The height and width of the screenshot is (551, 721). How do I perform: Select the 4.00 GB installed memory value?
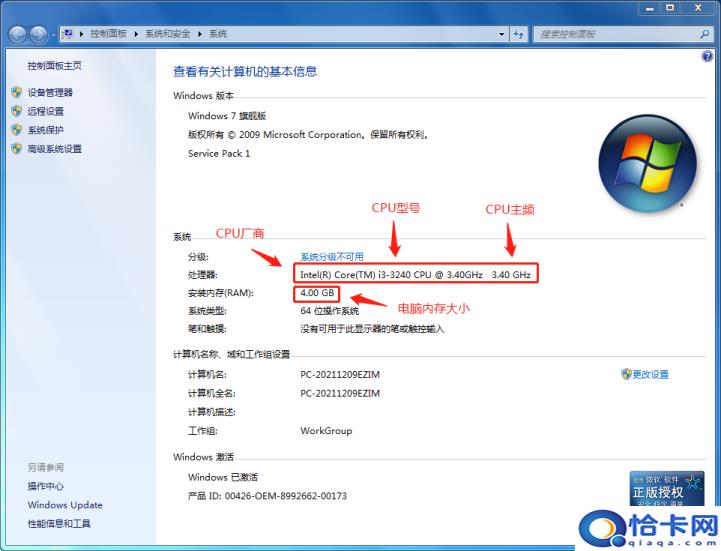pos(317,293)
